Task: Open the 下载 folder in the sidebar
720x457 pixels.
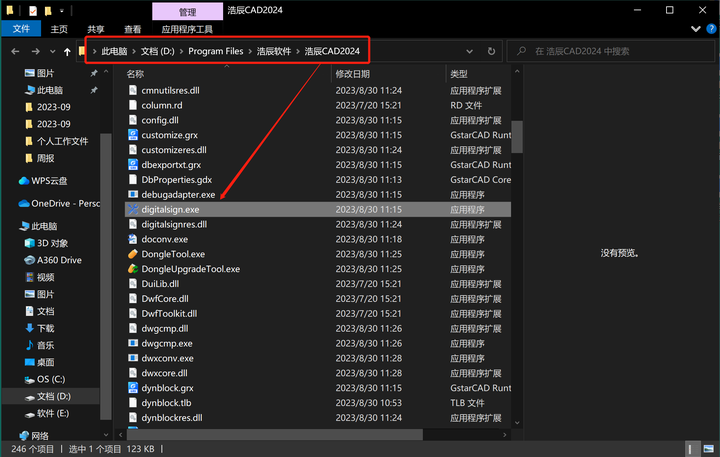Action: coord(39,328)
